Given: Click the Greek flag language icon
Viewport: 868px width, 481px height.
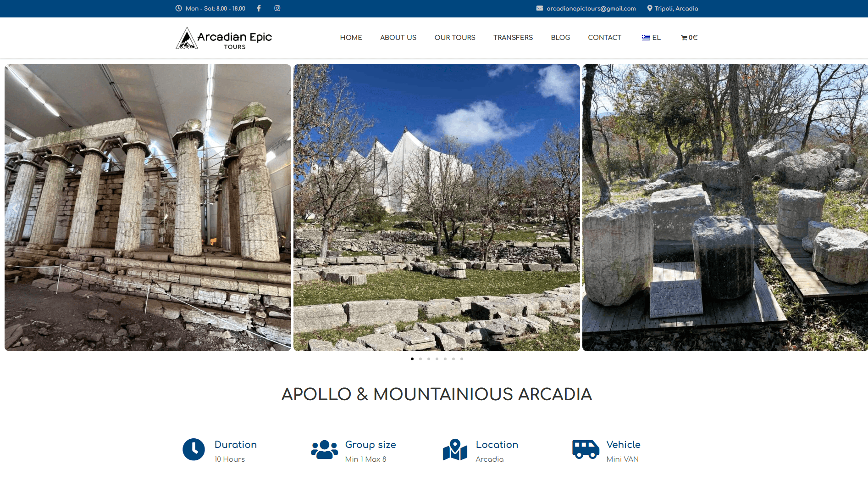Looking at the screenshot, I should coord(646,38).
